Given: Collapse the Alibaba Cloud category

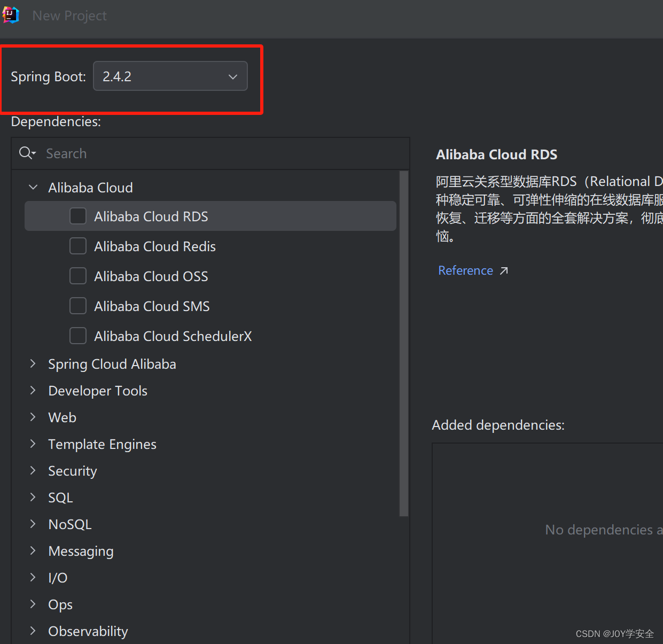Looking at the screenshot, I should coord(33,187).
